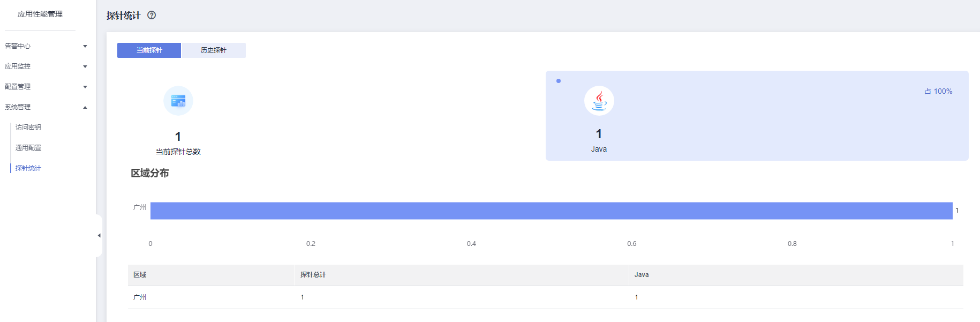Screen dimensions: 980x322
Task: Switch to the 当前探针 tab
Action: click(x=149, y=50)
